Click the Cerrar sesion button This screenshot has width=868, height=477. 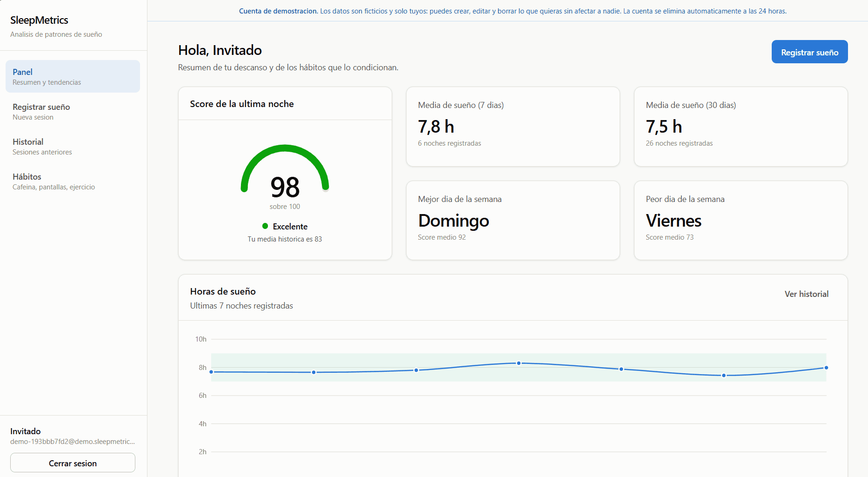tap(73, 463)
